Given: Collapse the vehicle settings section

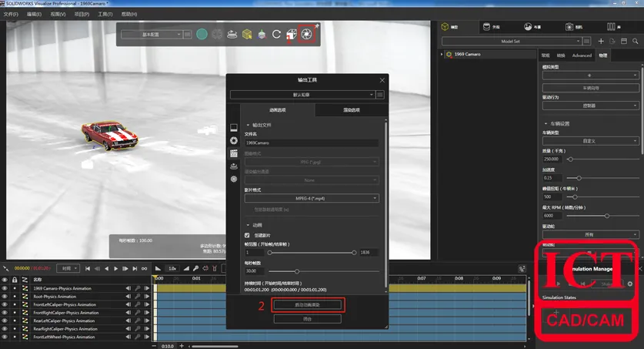Looking at the screenshot, I should coord(546,124).
